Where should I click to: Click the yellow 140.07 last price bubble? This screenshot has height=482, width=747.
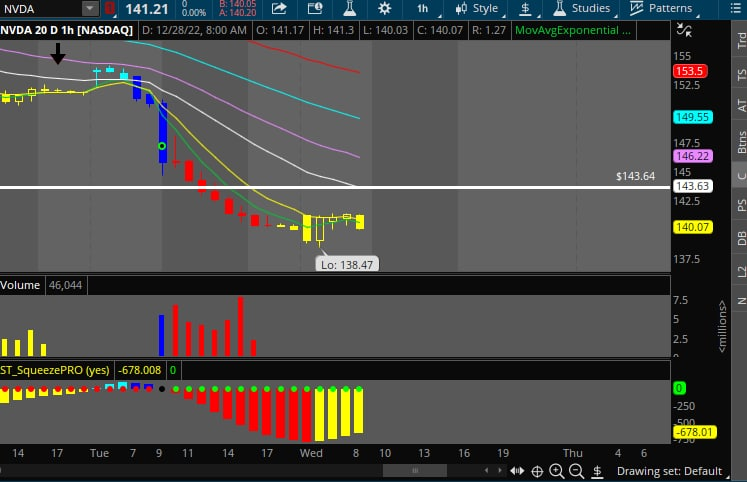(693, 227)
